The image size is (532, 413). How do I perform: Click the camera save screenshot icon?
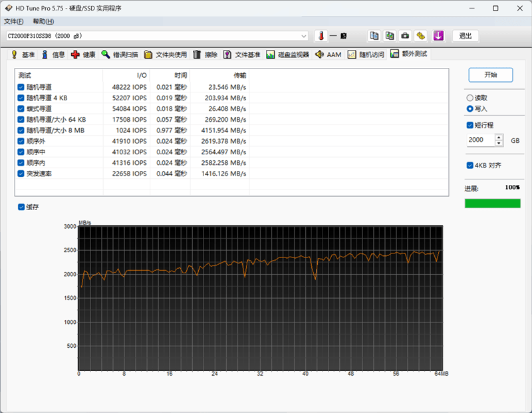tap(405, 36)
